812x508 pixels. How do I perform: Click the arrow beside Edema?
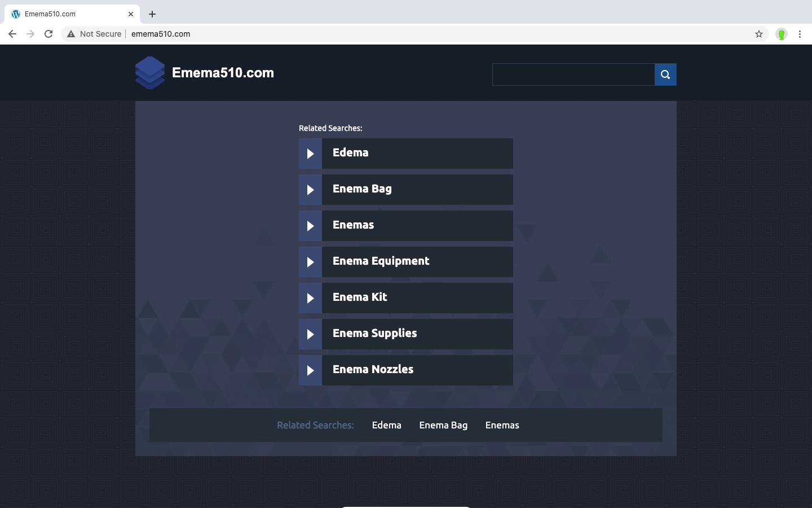[310, 154]
